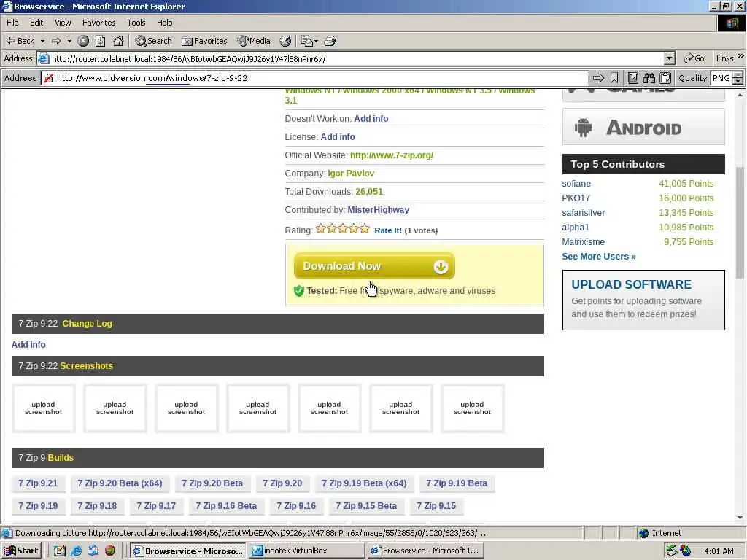Click Browservice go arrow icon
747x560 pixels.
tap(598, 78)
